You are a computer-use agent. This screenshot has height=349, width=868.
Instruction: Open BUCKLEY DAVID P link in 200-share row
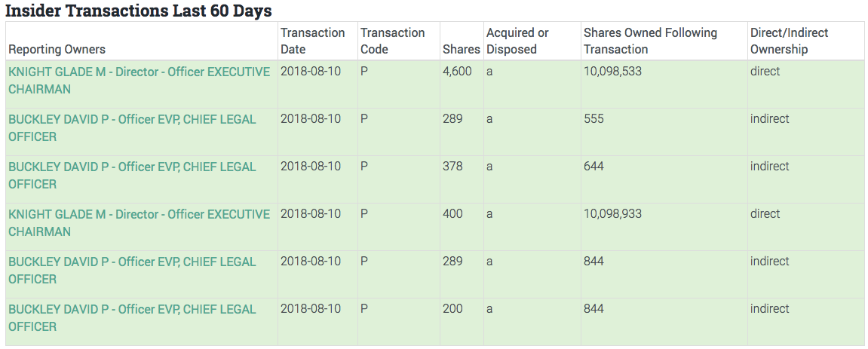click(x=132, y=318)
